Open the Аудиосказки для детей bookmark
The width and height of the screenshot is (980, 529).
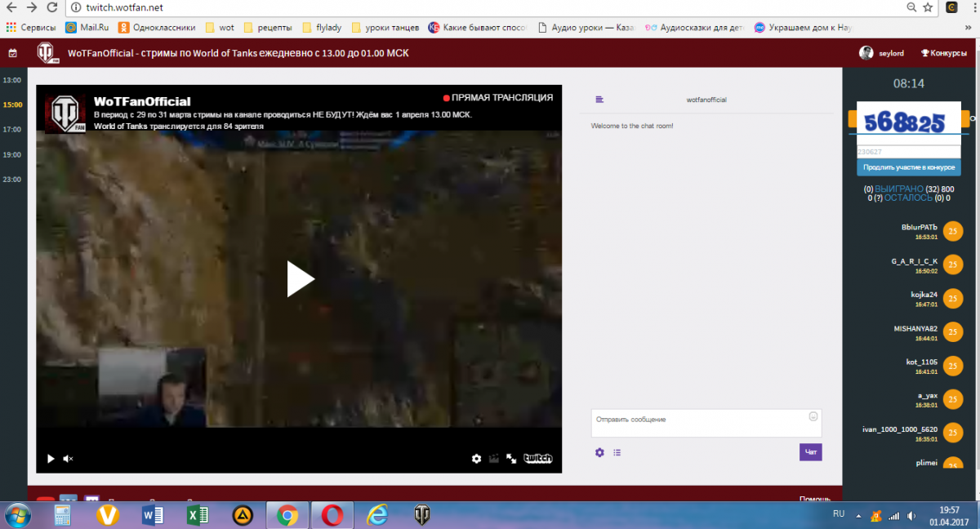coord(695,27)
